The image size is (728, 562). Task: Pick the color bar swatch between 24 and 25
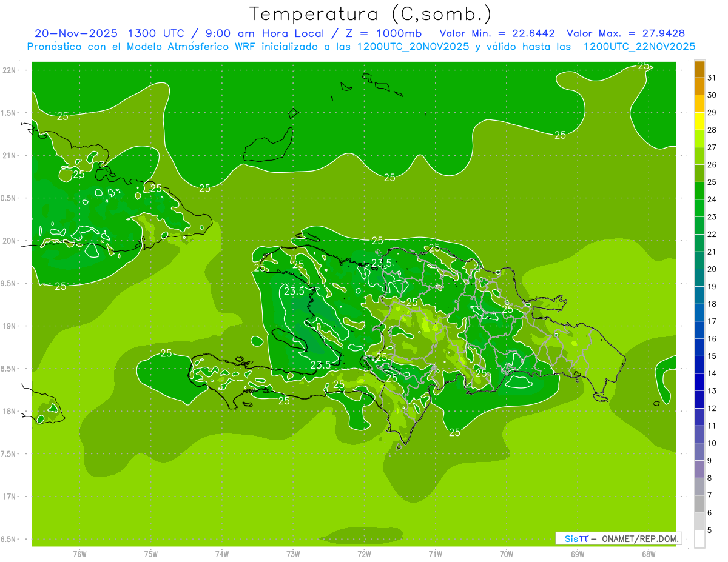coord(699,191)
